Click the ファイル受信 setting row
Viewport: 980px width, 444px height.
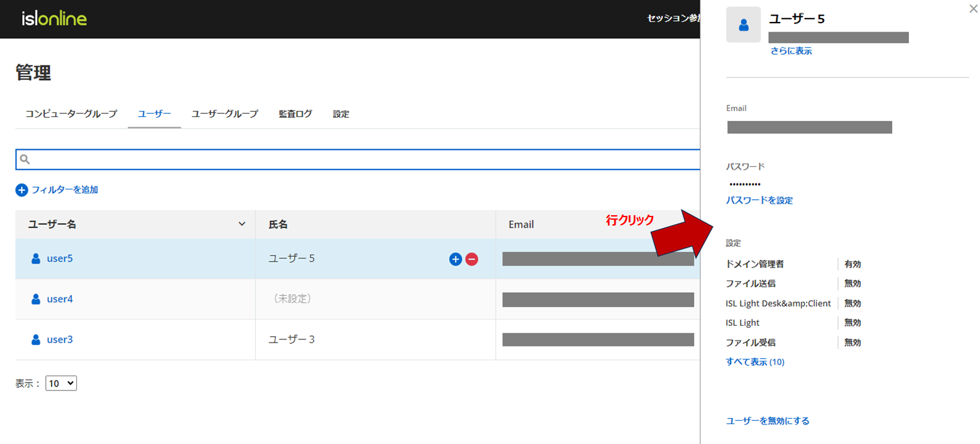click(793, 343)
